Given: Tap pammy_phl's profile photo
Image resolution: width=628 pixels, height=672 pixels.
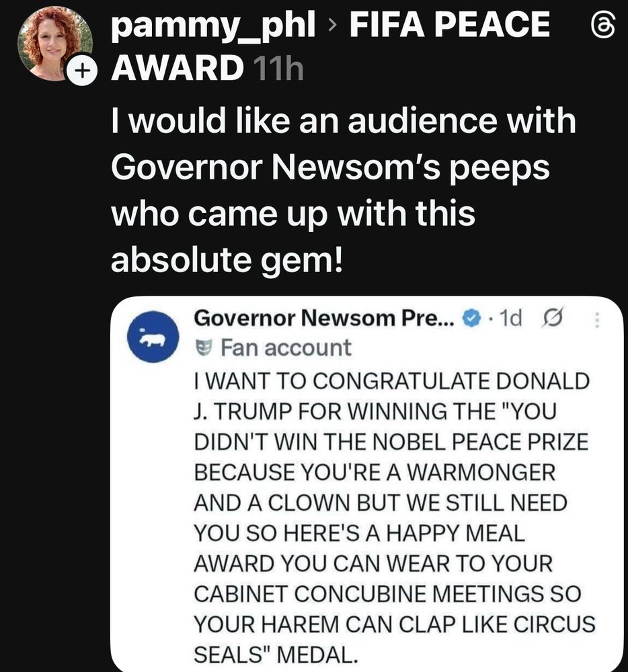Looking at the screenshot, I should click(54, 44).
